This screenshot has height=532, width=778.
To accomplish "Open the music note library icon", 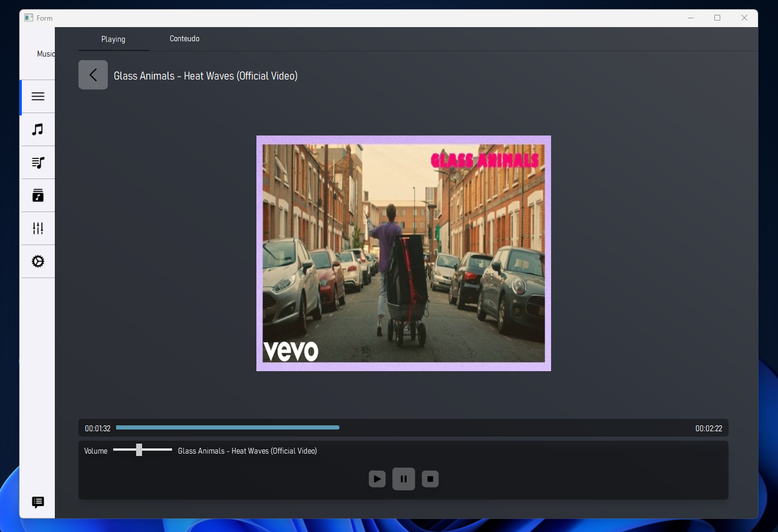I will click(38, 130).
